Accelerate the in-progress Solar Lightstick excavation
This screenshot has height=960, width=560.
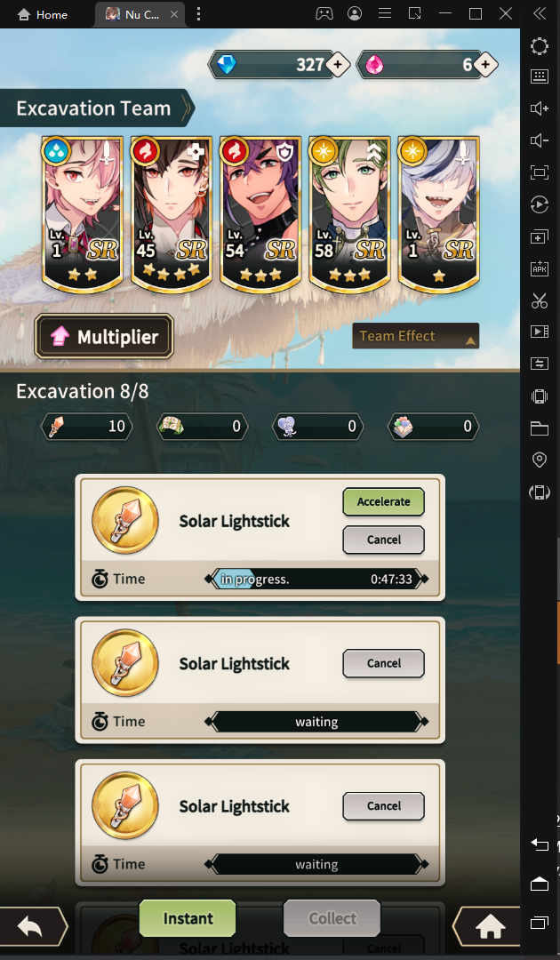pyautogui.click(x=384, y=501)
